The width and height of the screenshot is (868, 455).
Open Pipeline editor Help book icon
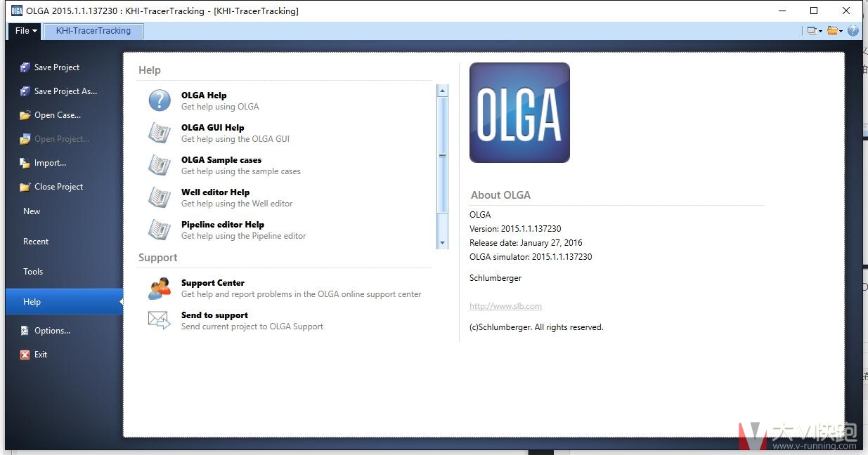coord(160,230)
